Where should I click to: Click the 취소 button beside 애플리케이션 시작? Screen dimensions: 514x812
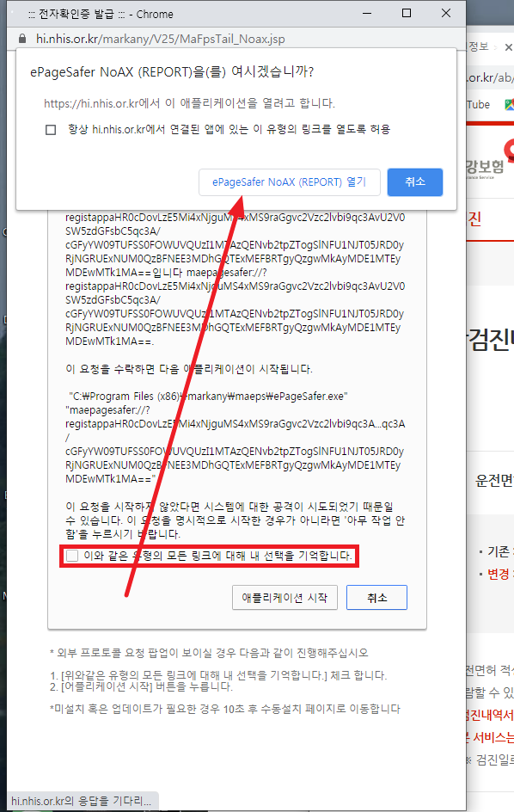click(x=376, y=598)
